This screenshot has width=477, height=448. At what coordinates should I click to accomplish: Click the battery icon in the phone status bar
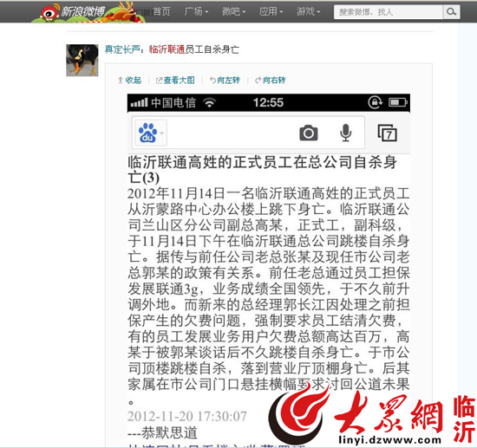point(398,102)
